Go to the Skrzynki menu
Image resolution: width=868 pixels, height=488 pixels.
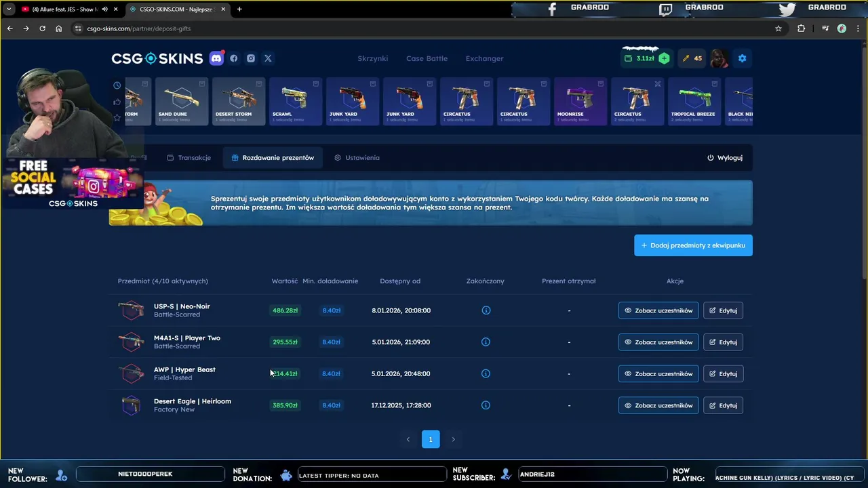(x=373, y=58)
